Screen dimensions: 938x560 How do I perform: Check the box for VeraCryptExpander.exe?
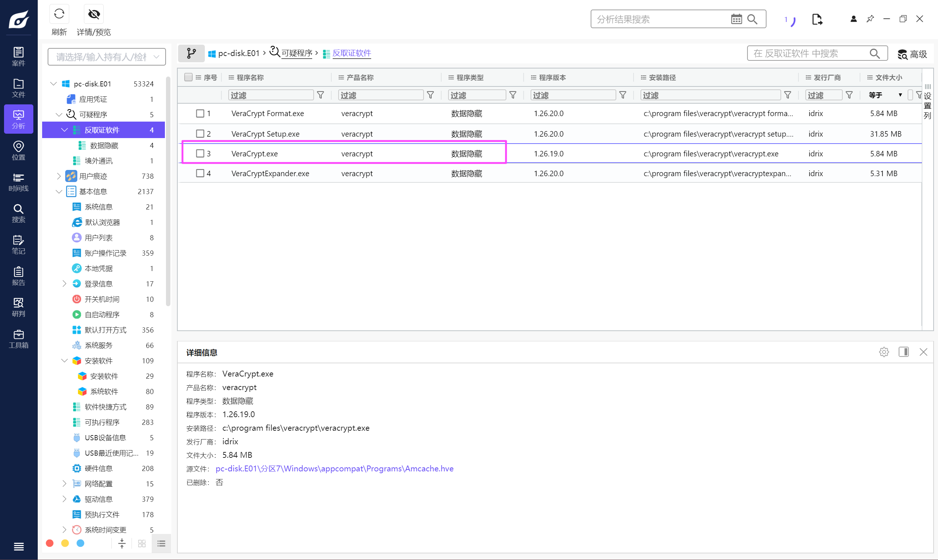click(x=200, y=174)
